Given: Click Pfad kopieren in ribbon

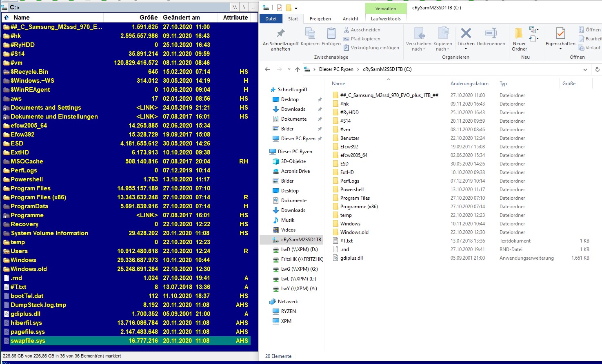Looking at the screenshot, I should [362, 39].
